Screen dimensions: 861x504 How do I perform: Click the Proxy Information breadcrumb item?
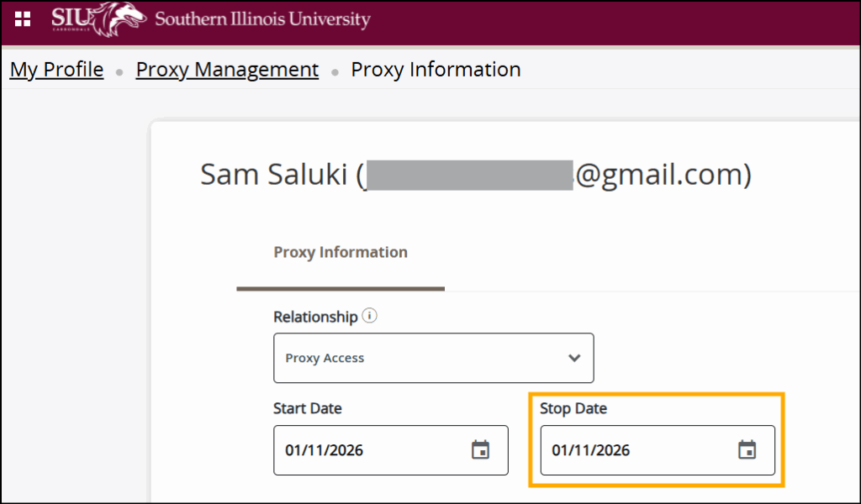[436, 70]
